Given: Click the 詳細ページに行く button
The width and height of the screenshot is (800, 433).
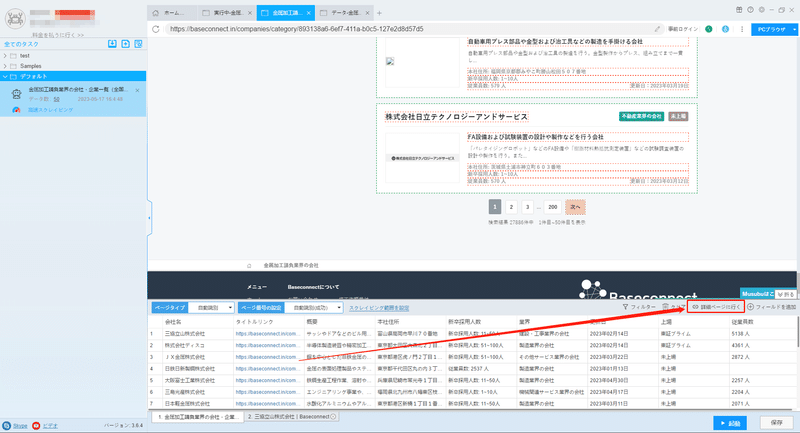Looking at the screenshot, I should click(716, 307).
